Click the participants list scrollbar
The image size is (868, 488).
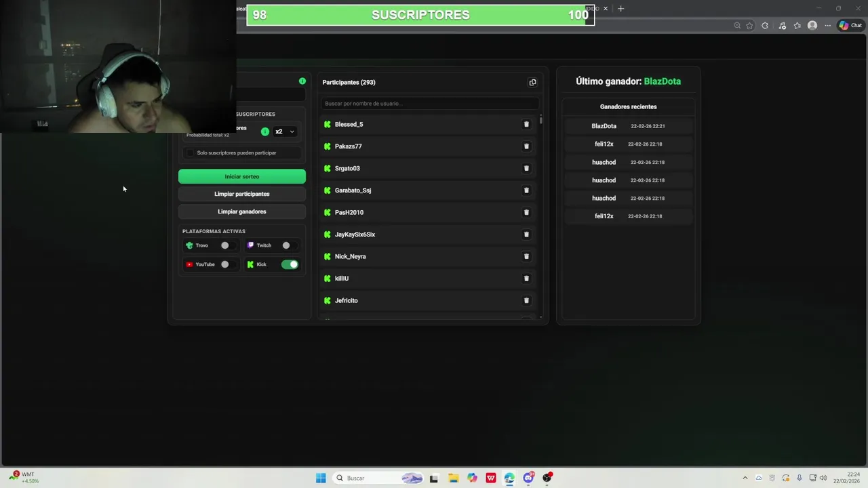click(540, 120)
